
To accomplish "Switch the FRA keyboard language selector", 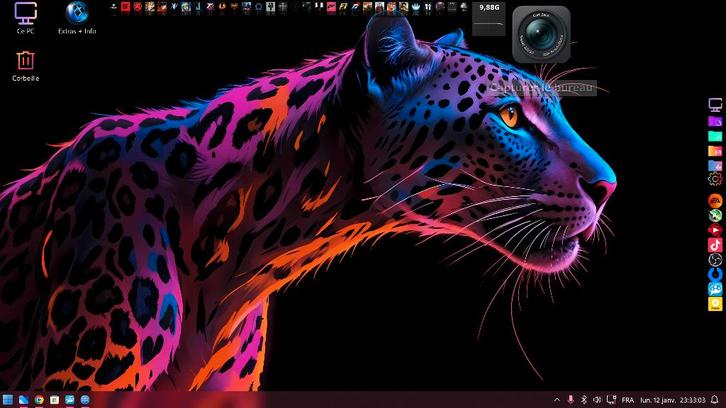I will tap(628, 400).
